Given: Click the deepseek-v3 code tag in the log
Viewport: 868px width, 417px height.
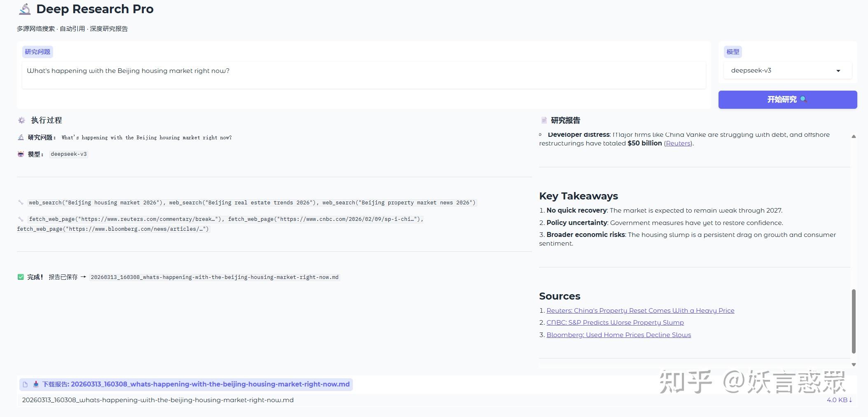Looking at the screenshot, I should tap(69, 154).
